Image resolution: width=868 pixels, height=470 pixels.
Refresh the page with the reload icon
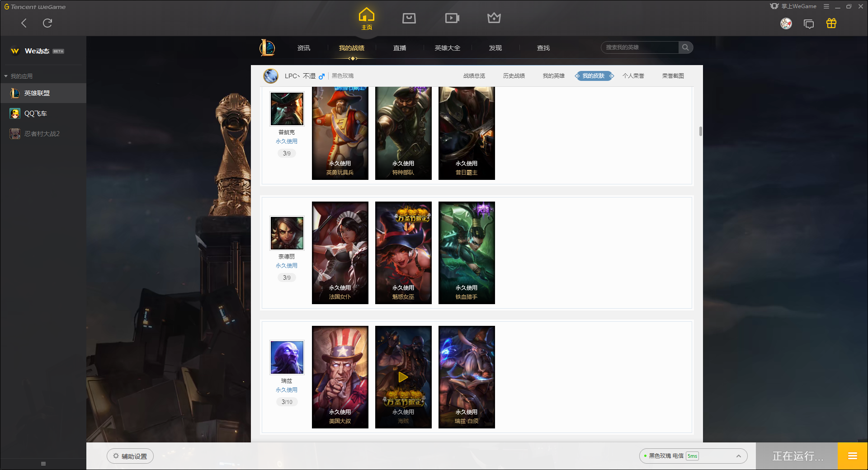pos(47,23)
